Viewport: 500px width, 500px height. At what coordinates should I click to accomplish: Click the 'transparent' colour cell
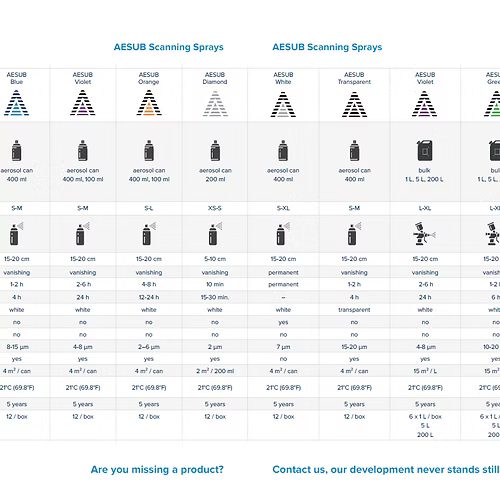354,310
